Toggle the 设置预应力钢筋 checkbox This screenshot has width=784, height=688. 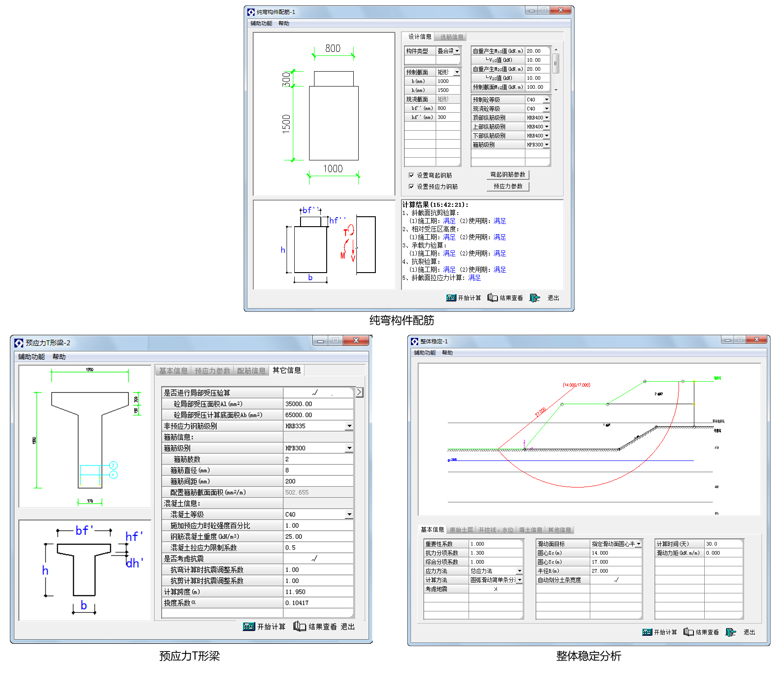click(411, 187)
